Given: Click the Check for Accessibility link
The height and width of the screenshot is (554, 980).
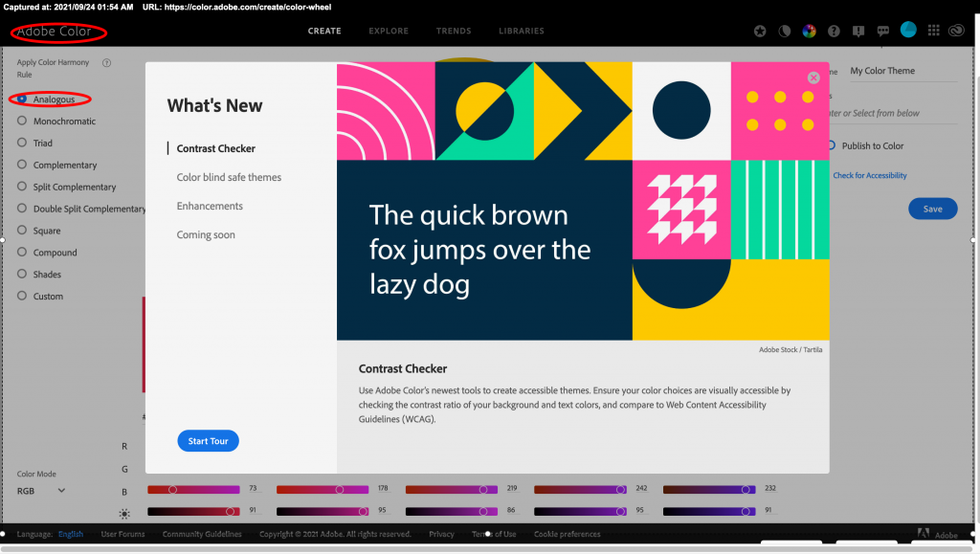Looking at the screenshot, I should [869, 176].
